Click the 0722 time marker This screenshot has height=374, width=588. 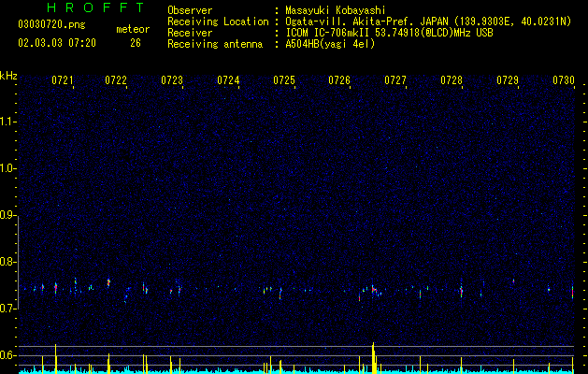[116, 80]
